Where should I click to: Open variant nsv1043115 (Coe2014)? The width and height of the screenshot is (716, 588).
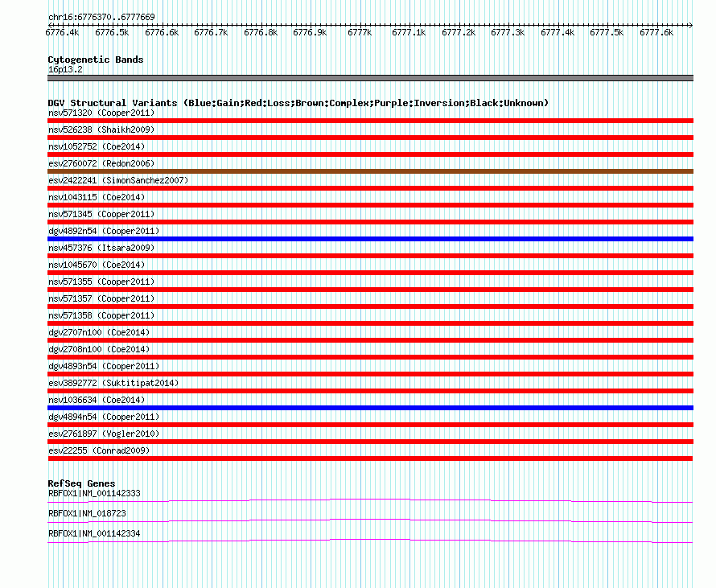click(97, 197)
